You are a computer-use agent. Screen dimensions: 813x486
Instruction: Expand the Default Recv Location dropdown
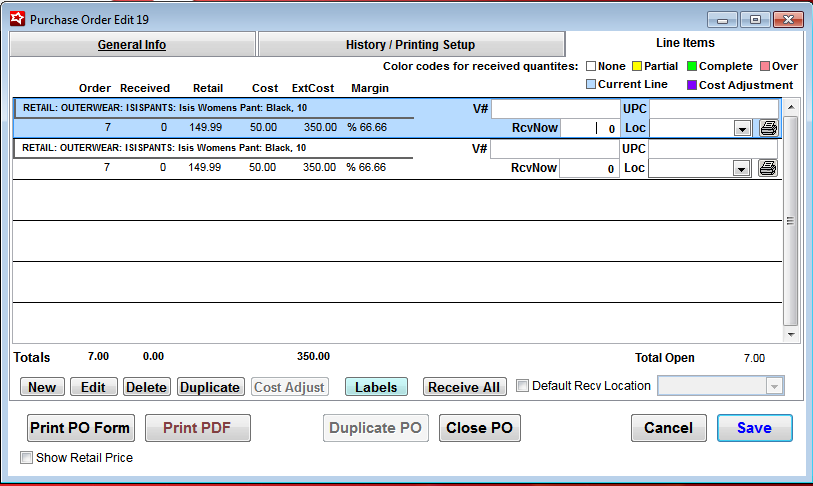point(773,386)
